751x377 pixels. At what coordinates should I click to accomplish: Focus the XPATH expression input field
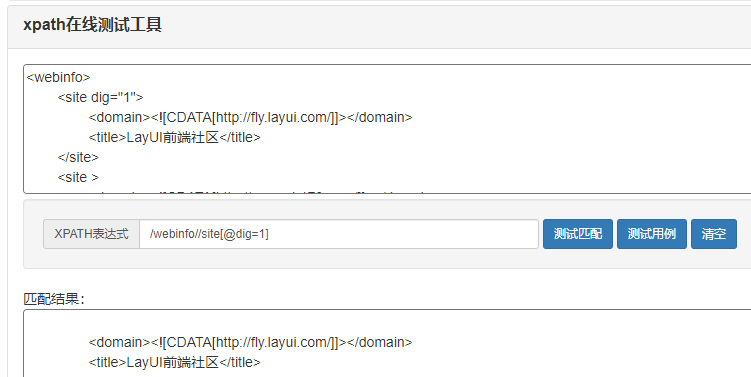coord(339,234)
